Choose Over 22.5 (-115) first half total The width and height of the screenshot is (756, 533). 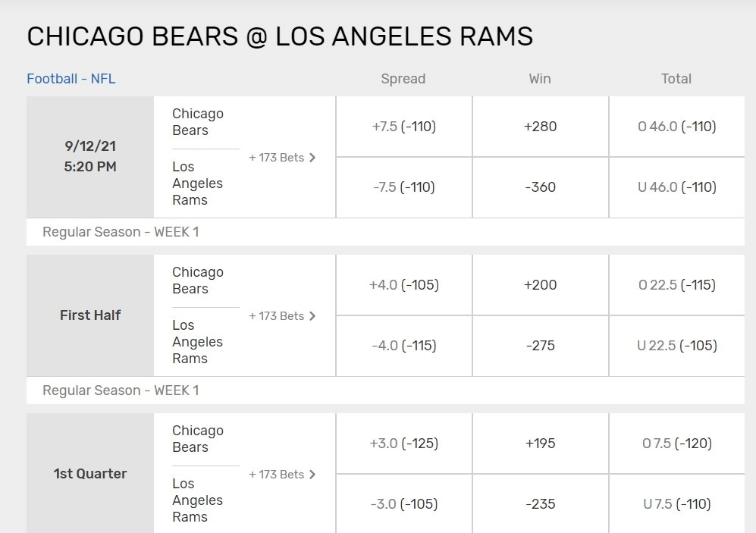coord(677,285)
